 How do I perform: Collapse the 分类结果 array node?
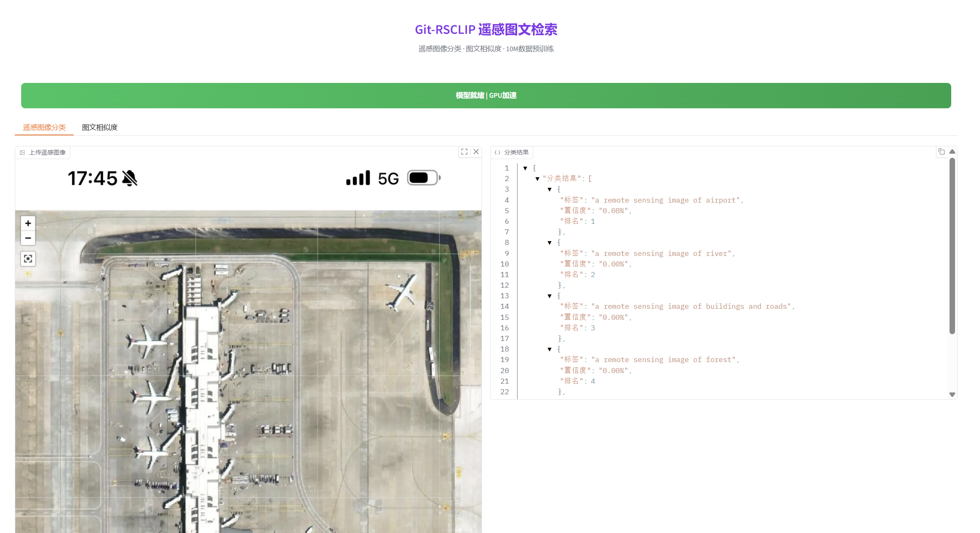(537, 179)
